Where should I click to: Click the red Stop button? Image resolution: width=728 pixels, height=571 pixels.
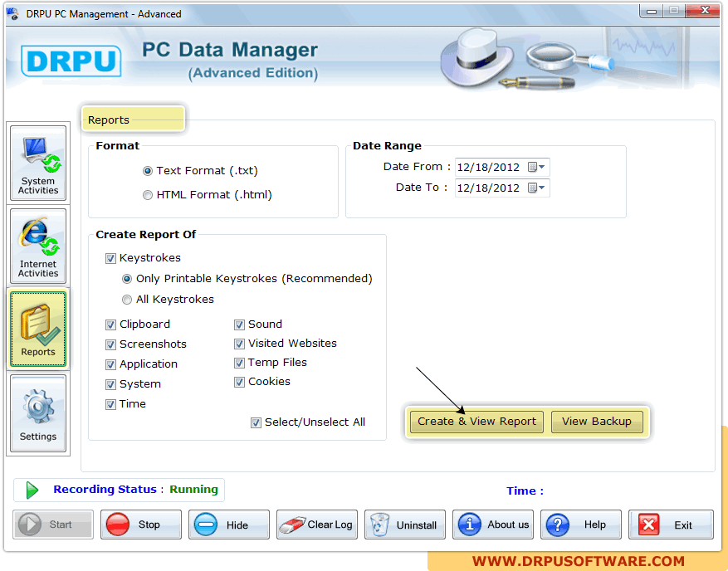point(140,525)
